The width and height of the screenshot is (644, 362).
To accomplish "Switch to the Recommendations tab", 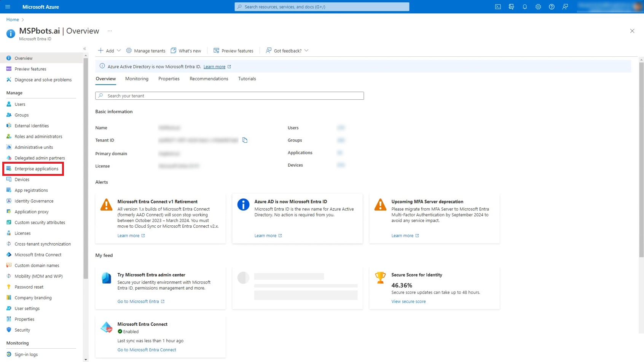I will pos(209,79).
